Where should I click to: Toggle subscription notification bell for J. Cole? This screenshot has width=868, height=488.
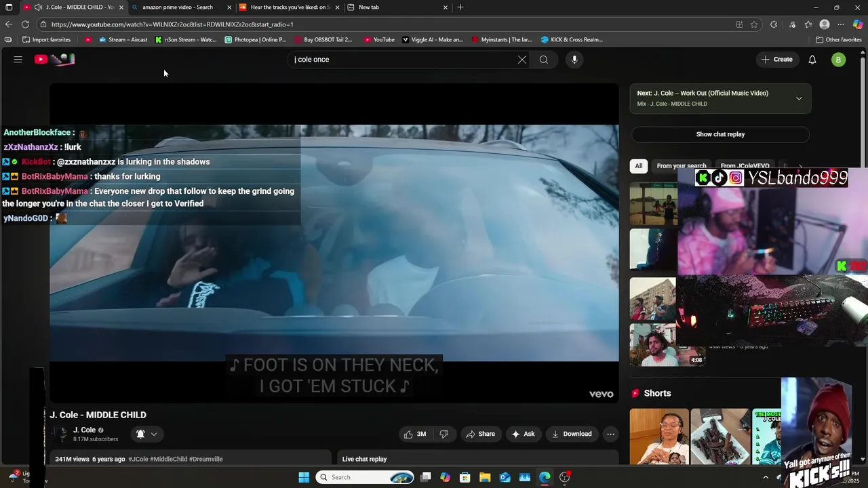(140, 434)
